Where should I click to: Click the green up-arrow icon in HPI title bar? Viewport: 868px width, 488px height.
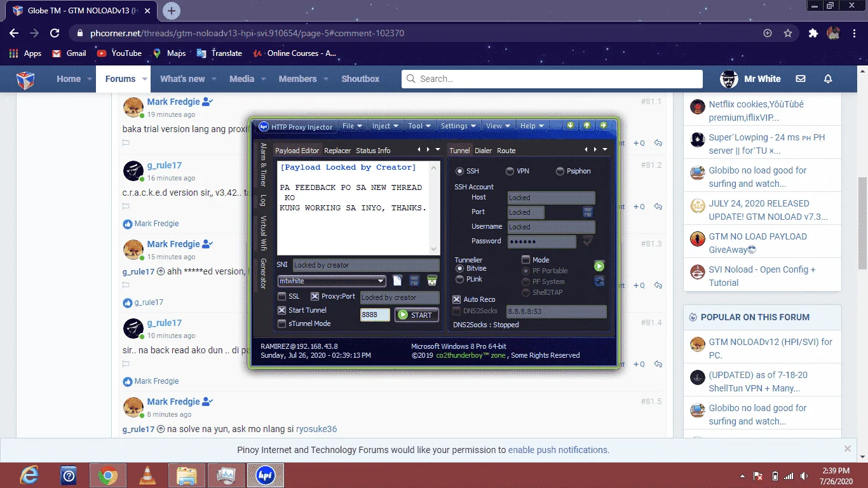587,125
